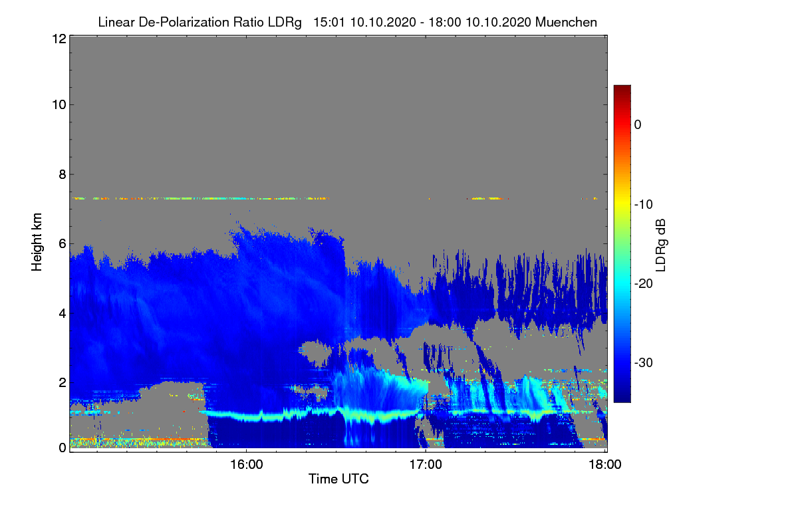Screen dimensions: 798x532
Task: Click the 'Height km' y-axis label
Action: coord(39,243)
